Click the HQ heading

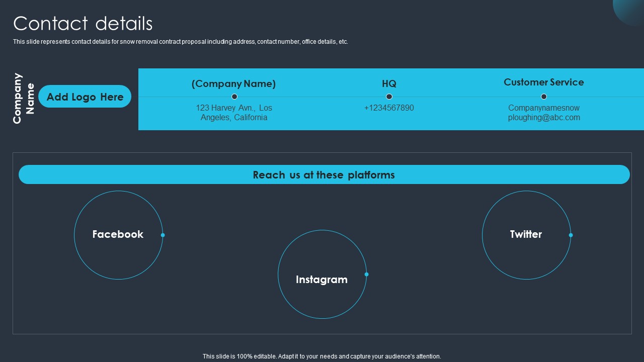[389, 84]
